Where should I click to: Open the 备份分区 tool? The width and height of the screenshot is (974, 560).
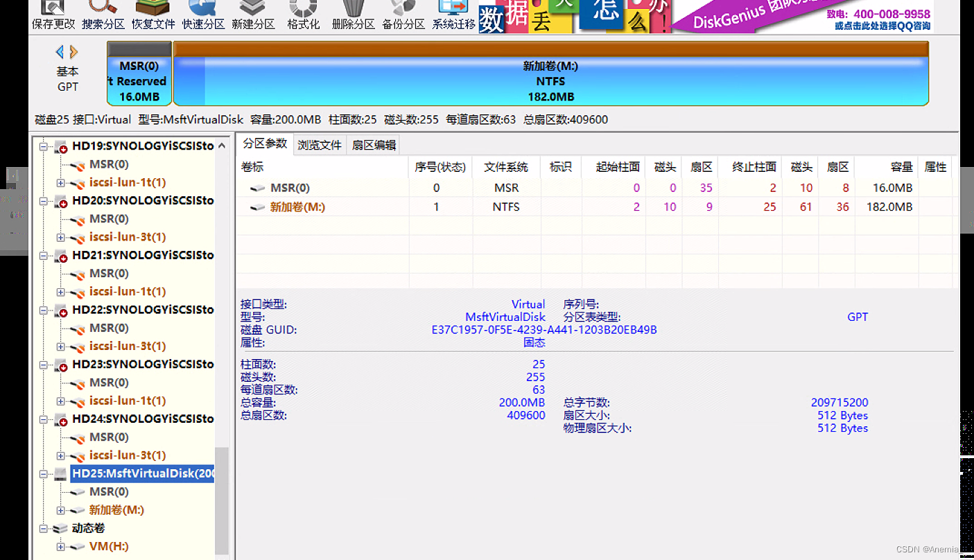403,15
